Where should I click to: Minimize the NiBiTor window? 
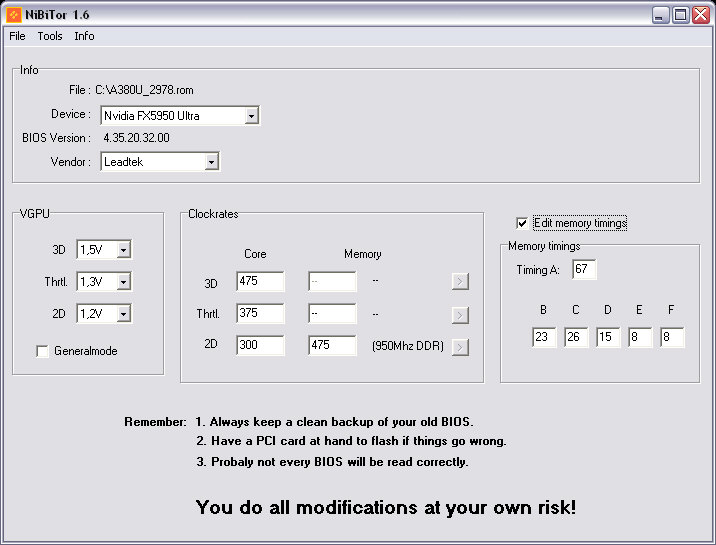pyautogui.click(x=660, y=15)
